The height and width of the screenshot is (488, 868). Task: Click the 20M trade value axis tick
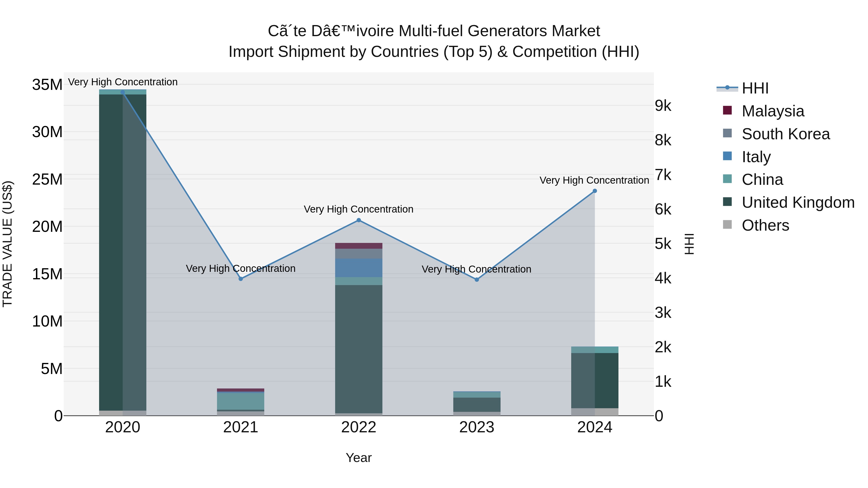click(x=47, y=227)
